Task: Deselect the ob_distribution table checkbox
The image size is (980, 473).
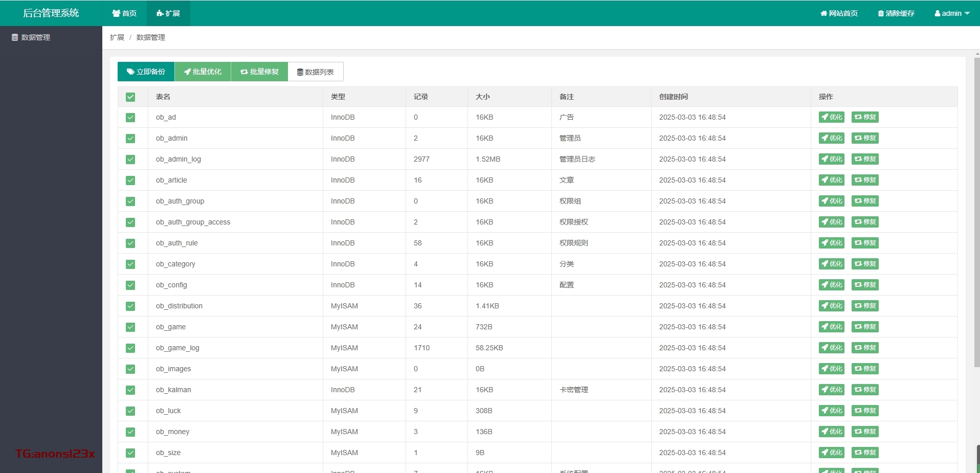Action: (x=130, y=306)
